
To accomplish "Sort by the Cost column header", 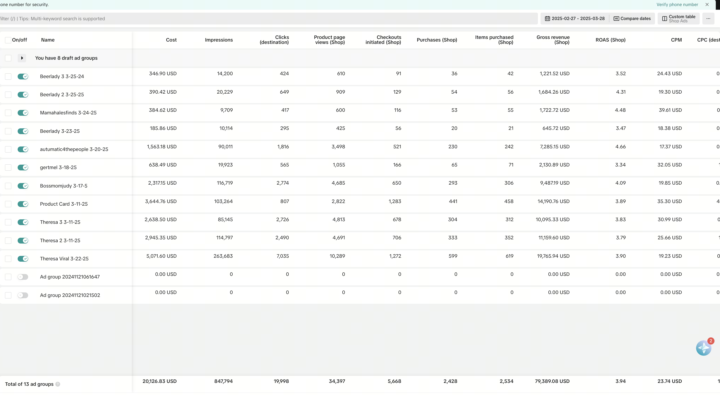I will point(171,40).
